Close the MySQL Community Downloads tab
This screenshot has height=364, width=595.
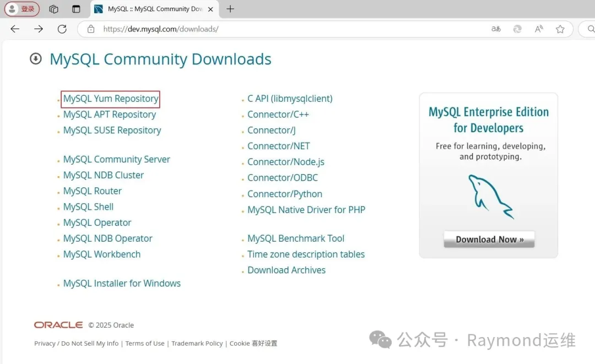(210, 9)
